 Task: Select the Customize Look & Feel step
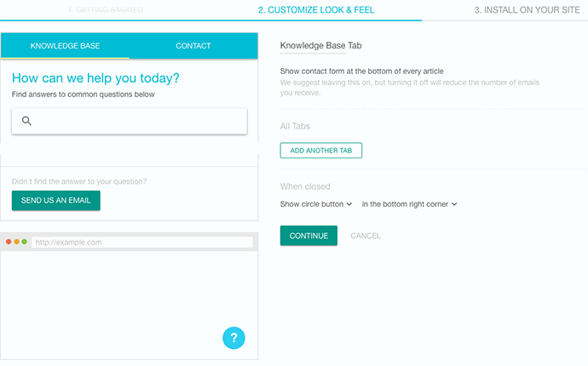point(315,10)
